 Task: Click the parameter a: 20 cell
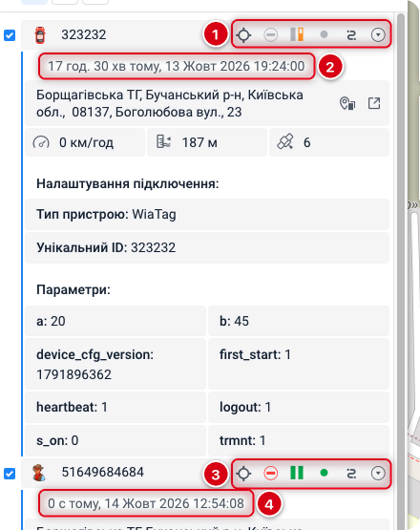coord(115,321)
